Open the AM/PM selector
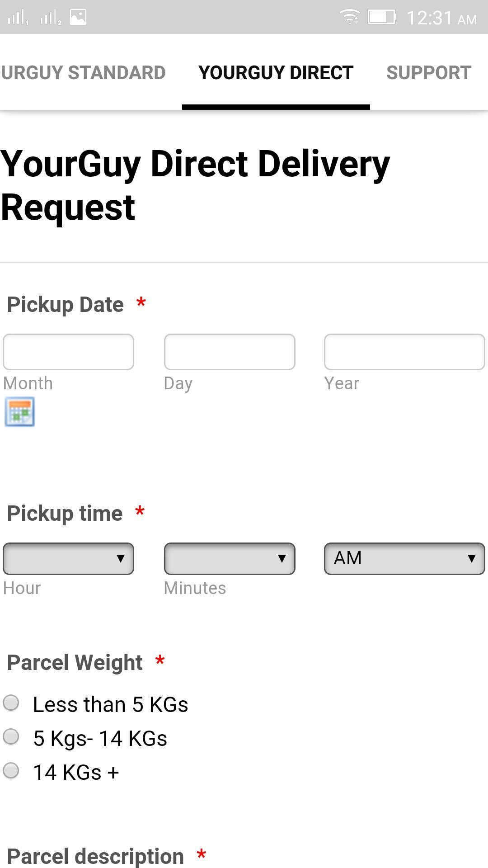Screen dimensions: 488x868 [404, 558]
